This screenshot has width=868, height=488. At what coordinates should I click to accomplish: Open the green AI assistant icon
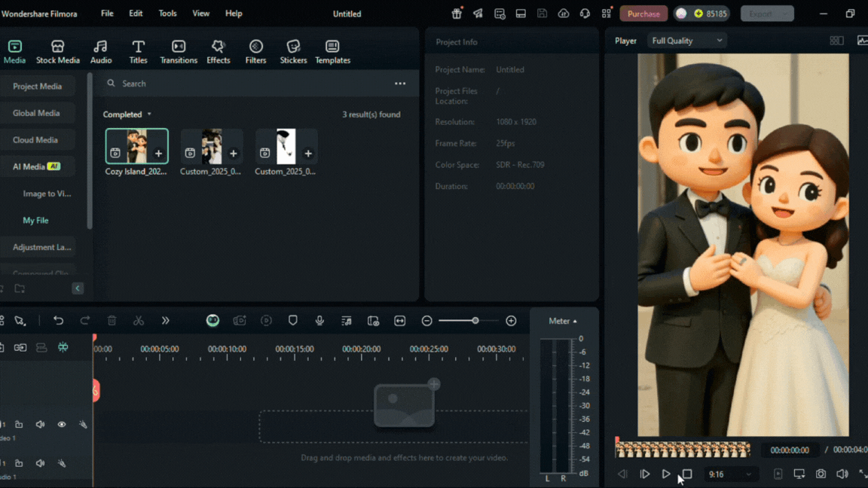tap(212, 321)
